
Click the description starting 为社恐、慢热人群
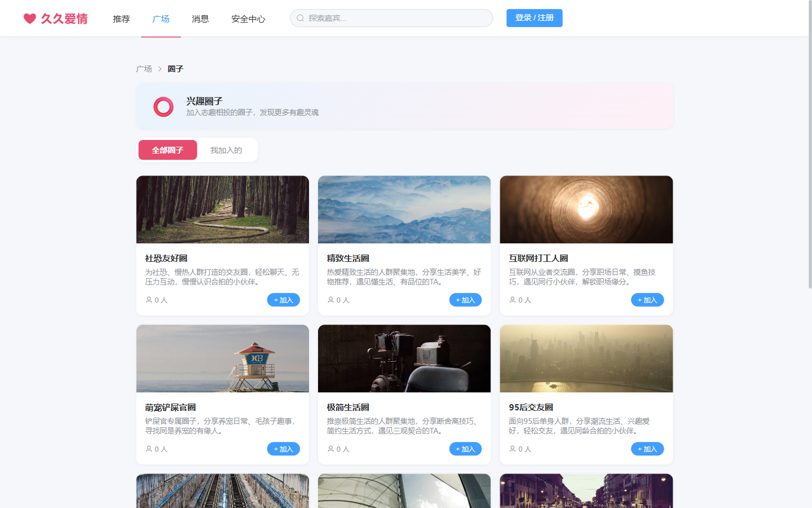(222, 277)
